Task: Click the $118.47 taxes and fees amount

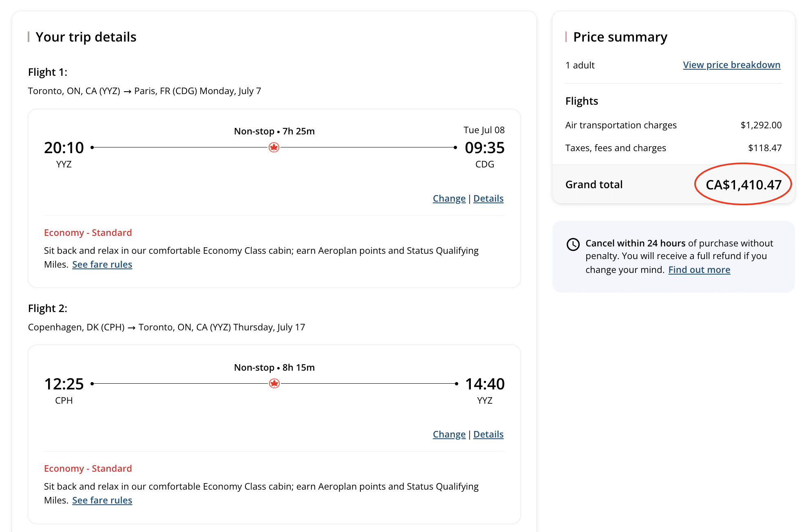Action: tap(764, 148)
